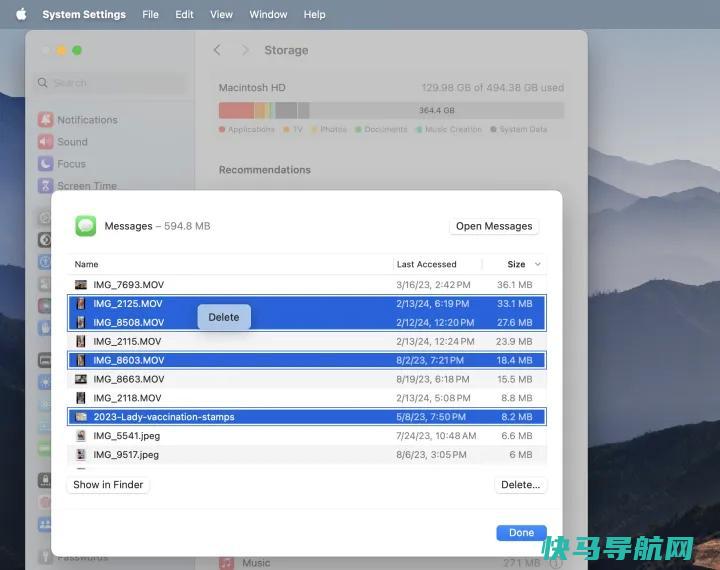This screenshot has width=720, height=570.
Task: Click the 3/16/23, 2:42 PM date
Action: pyautogui.click(x=433, y=285)
